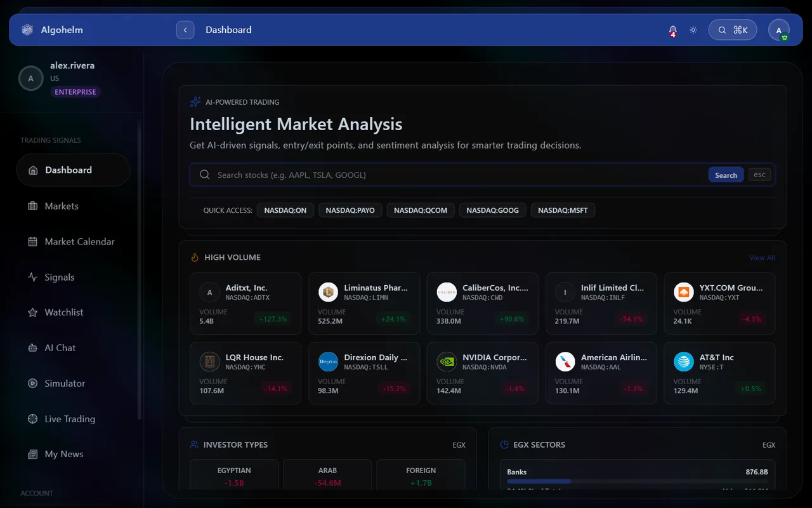Collapse the sidebar with the chevron button
Viewport: 812px width, 508px height.
(x=185, y=30)
